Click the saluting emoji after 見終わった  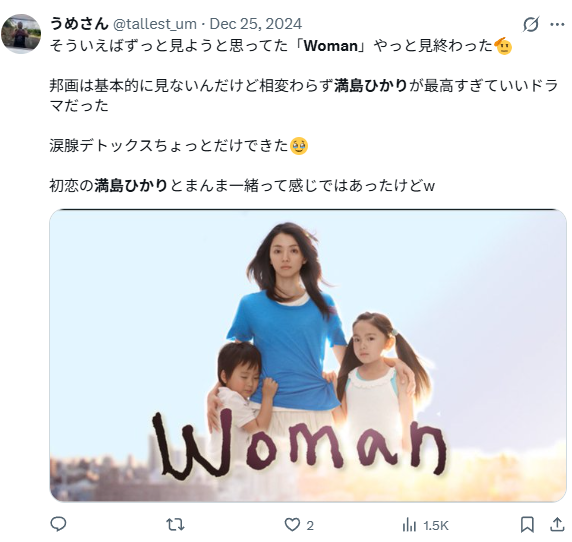[x=503, y=46]
